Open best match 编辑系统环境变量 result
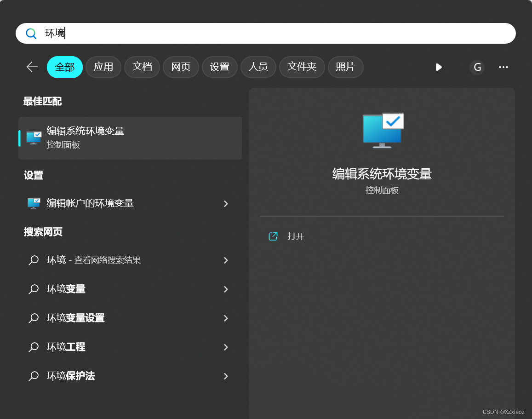 pyautogui.click(x=130, y=138)
